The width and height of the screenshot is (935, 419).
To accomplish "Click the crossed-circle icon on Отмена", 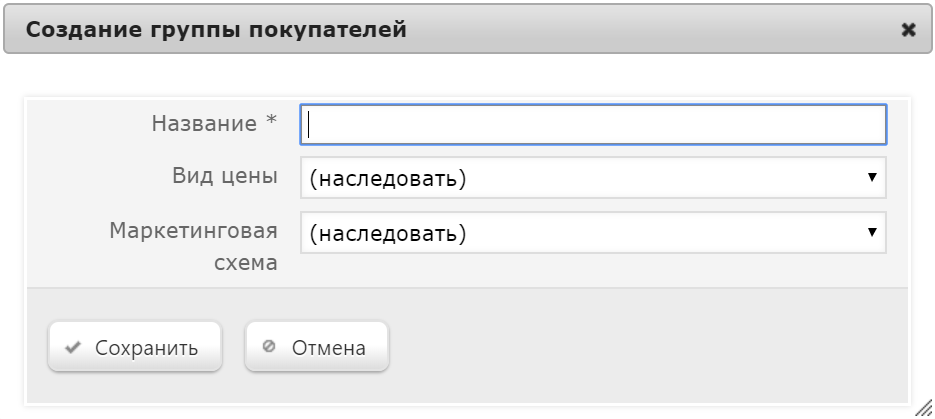I will (269, 346).
